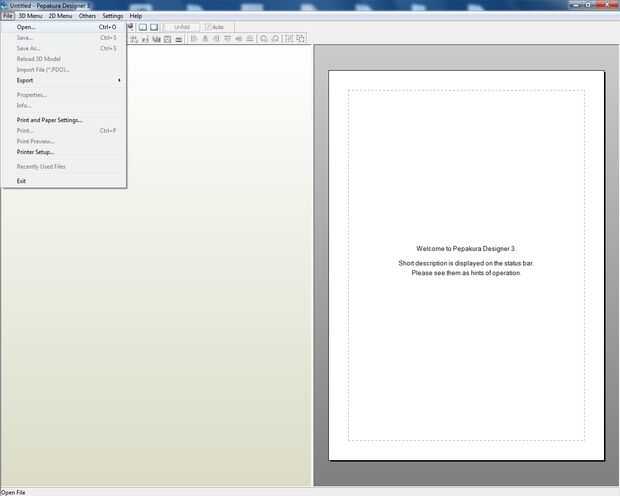Toggle the Auto checkbox in toolbar
The width and height of the screenshot is (620, 496).
217,27
